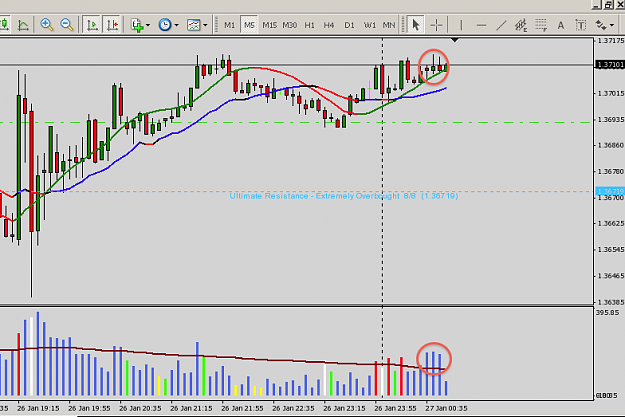Switch to H4 timeframe
The width and height of the screenshot is (625, 417).
pos(329,25)
